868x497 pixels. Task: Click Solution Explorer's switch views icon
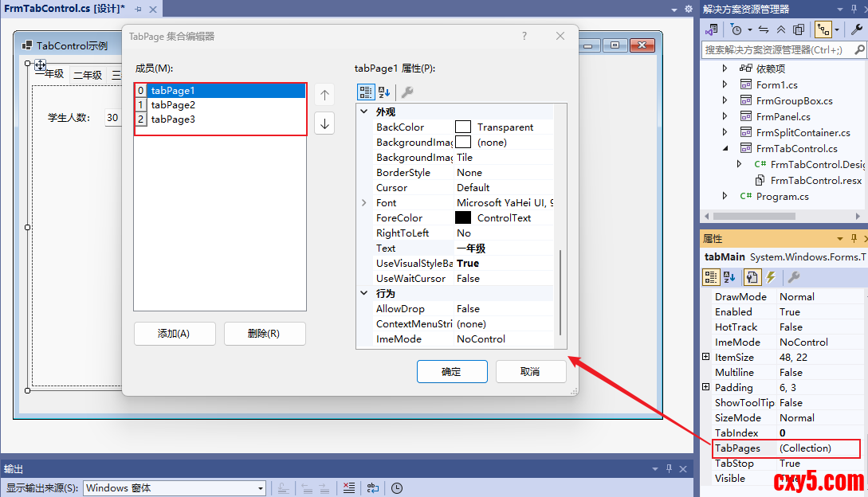pyautogui.click(x=712, y=29)
